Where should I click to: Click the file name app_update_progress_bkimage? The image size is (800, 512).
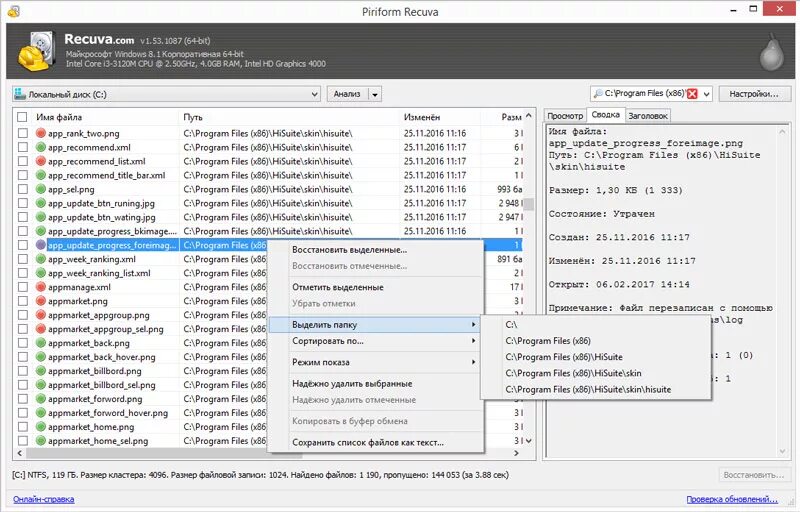pyautogui.click(x=112, y=232)
